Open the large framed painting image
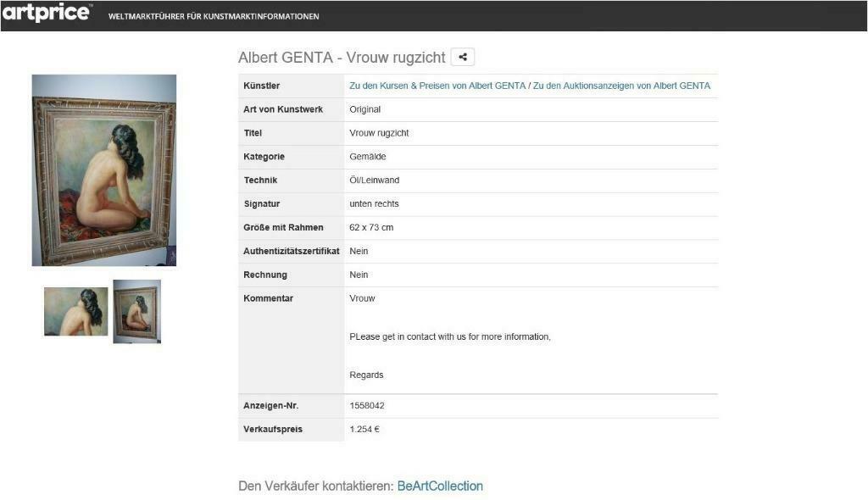 [x=104, y=170]
